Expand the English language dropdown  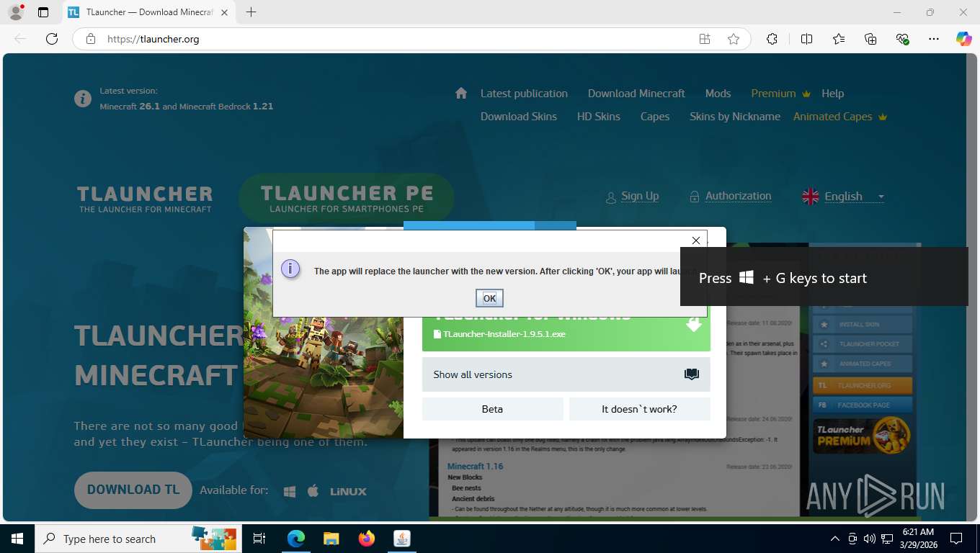coord(843,197)
